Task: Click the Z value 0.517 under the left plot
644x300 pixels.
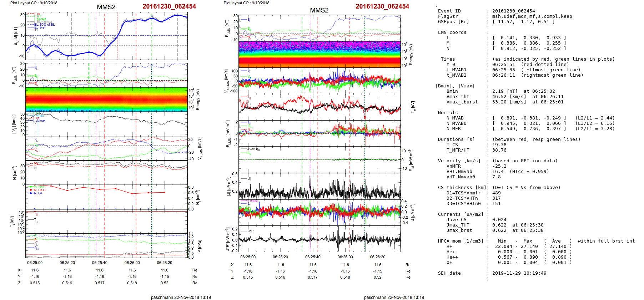Action: tap(100, 283)
